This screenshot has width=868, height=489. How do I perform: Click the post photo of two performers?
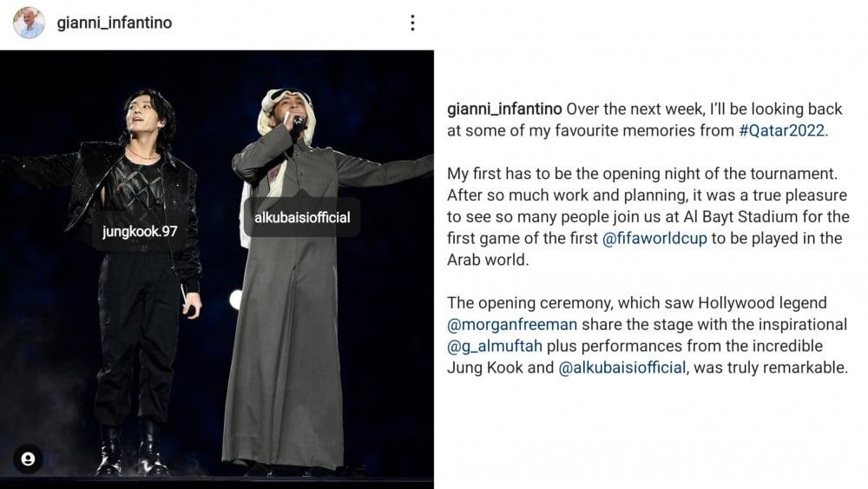[217, 268]
